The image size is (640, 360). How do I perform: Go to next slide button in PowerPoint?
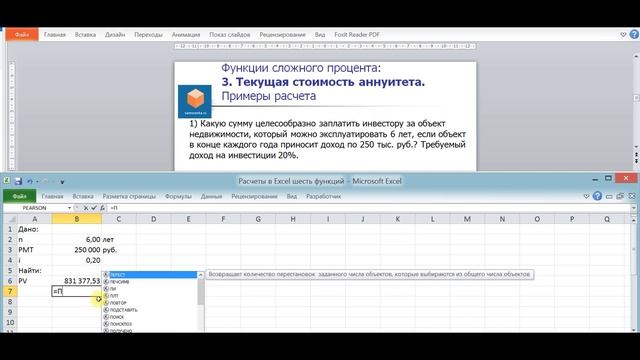636,162
